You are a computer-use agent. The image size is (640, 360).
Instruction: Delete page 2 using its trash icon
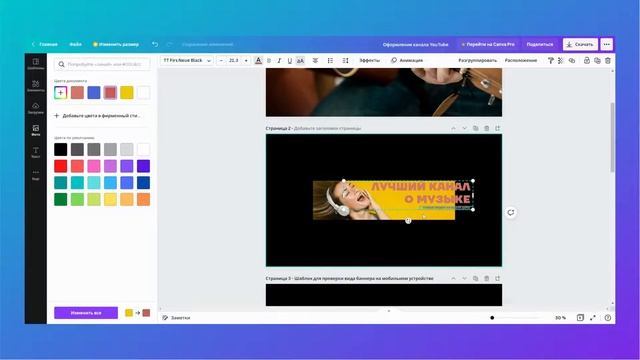point(487,128)
